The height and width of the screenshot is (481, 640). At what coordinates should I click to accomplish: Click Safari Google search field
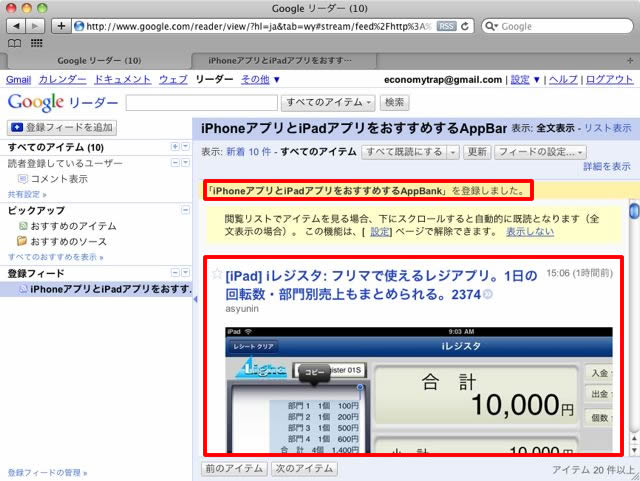coord(558,26)
